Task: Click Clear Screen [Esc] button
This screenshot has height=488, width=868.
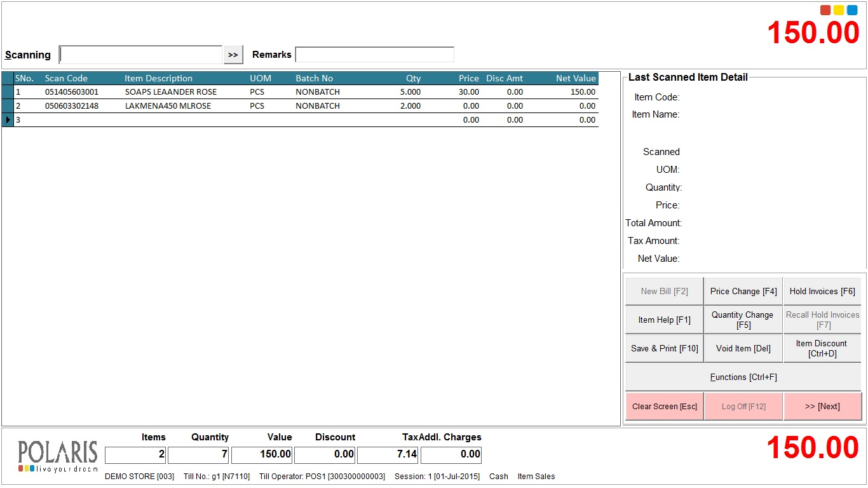Action: click(x=664, y=407)
